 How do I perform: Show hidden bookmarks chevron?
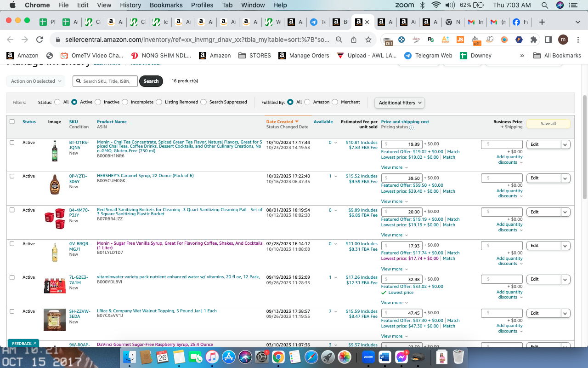click(522, 55)
